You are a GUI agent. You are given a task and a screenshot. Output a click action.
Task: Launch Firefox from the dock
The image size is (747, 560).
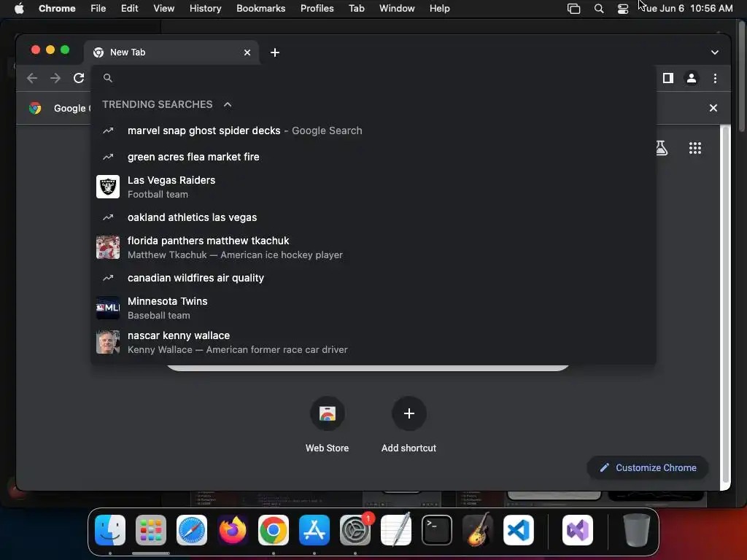(x=233, y=530)
